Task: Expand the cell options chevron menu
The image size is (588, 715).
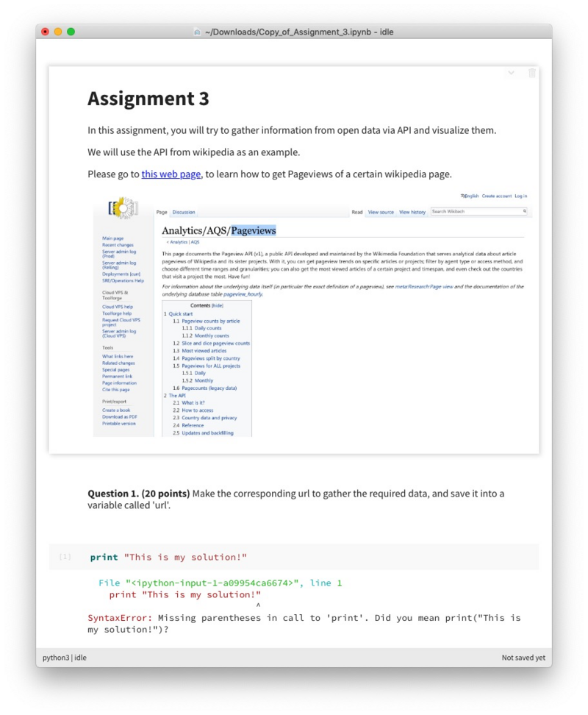Action: tap(512, 73)
